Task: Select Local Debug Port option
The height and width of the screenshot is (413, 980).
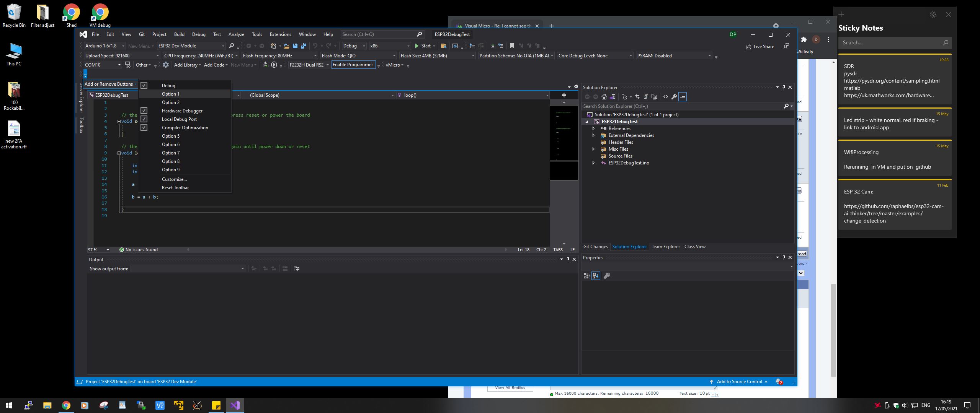Action: [179, 119]
